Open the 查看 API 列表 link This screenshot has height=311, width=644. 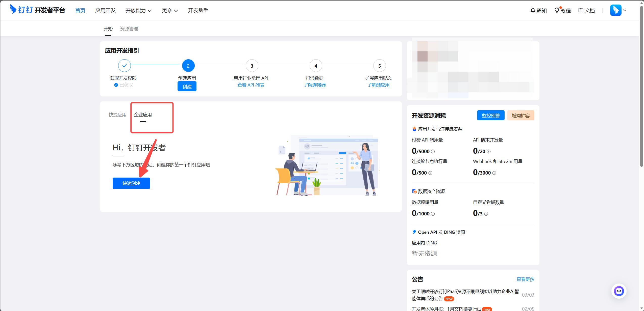251,85
